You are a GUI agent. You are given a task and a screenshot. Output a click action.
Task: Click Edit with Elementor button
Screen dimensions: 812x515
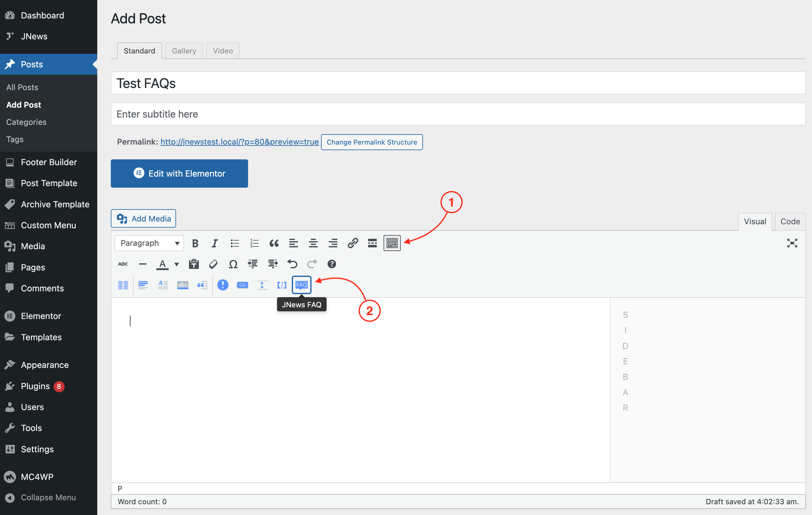click(x=179, y=174)
